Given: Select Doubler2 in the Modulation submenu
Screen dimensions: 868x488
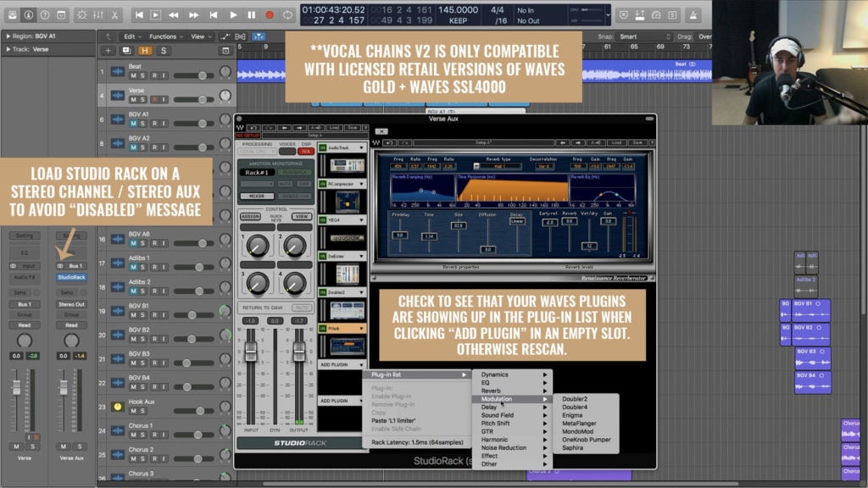Looking at the screenshot, I should pos(587,399).
